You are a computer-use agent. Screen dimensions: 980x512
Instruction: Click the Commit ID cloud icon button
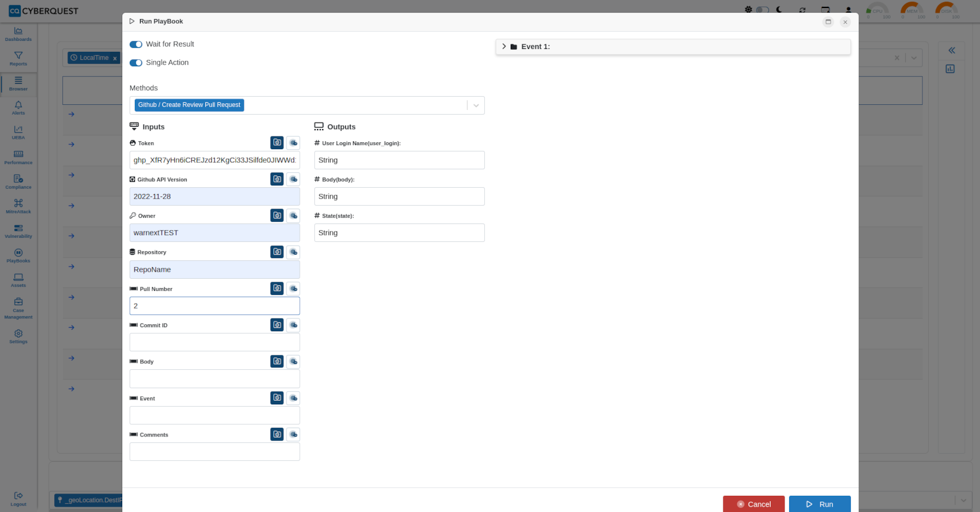293,325
